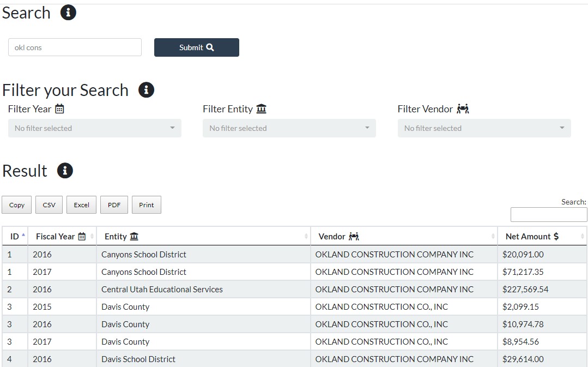588x367 pixels.
Task: Click the magnifier icon on the Submit button
Action: pyautogui.click(x=210, y=47)
